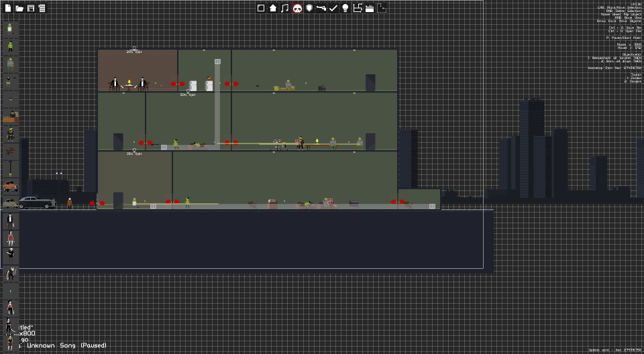Select the dashed selection region tool
644x354 pixels.
(382, 8)
